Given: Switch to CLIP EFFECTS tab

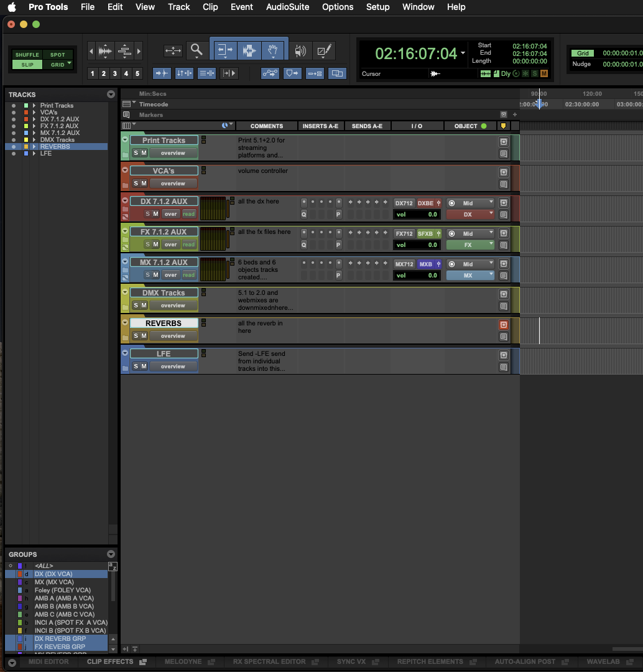Looking at the screenshot, I should point(110,661).
